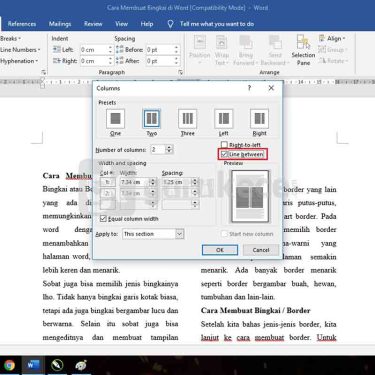Click the Group objects button
This screenshot has height=375, width=375.
(332, 50)
